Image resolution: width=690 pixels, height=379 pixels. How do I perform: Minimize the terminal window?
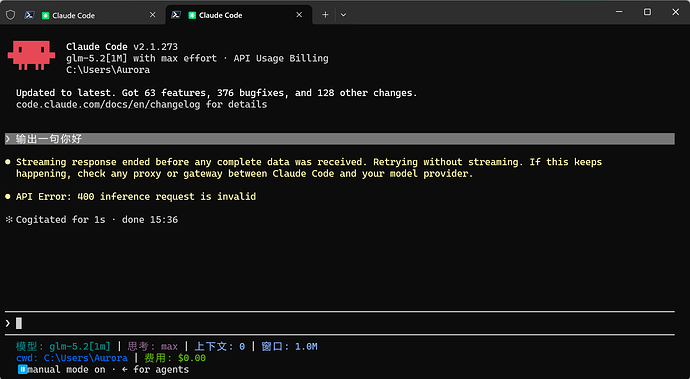point(619,12)
